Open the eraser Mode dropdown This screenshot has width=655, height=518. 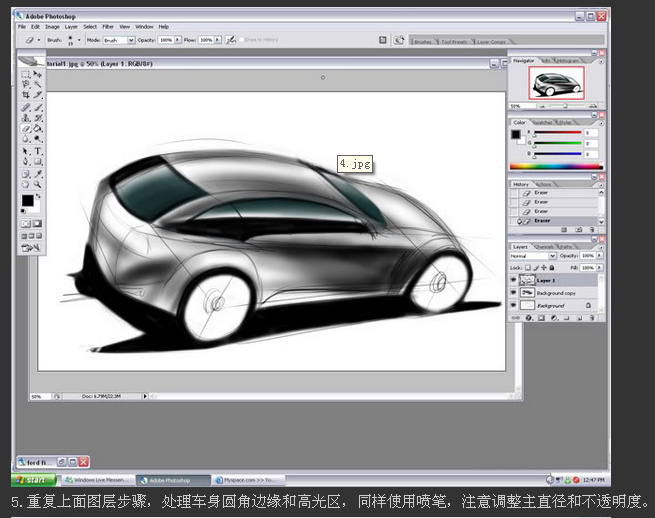click(x=131, y=40)
